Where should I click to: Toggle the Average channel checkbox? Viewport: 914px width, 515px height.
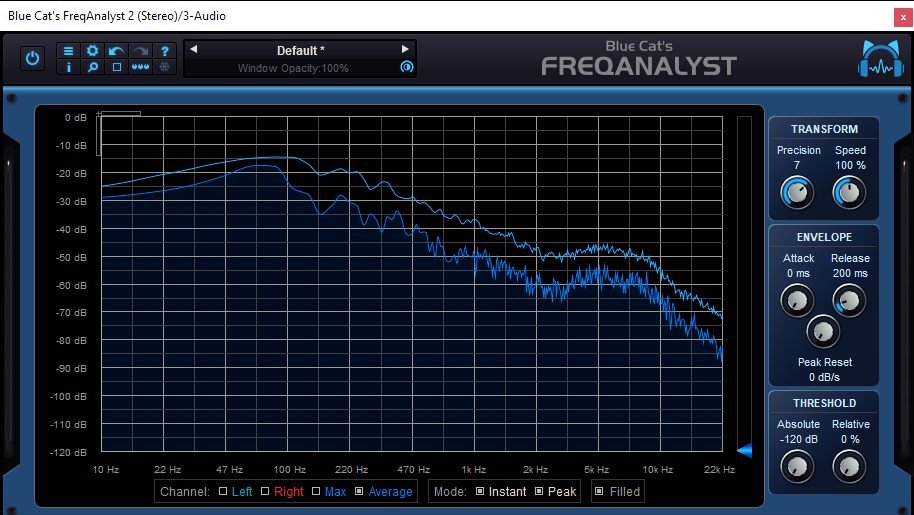click(x=359, y=491)
